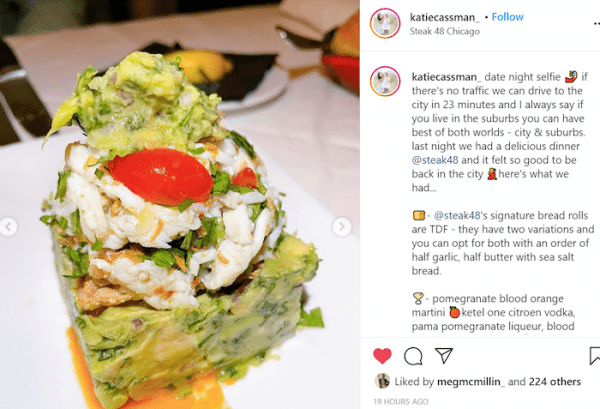The image size is (600, 409).
Task: Open katiecassman_ username in caption
Action: point(446,77)
